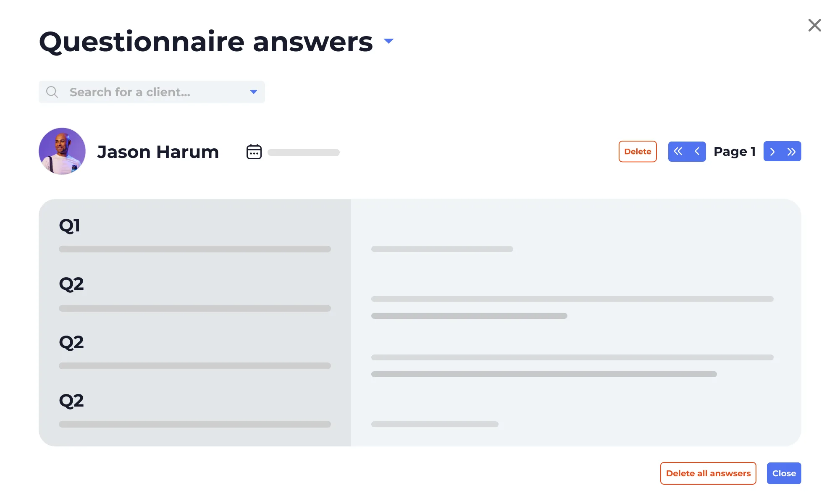Jump to the last page with double-right arrows

792,151
